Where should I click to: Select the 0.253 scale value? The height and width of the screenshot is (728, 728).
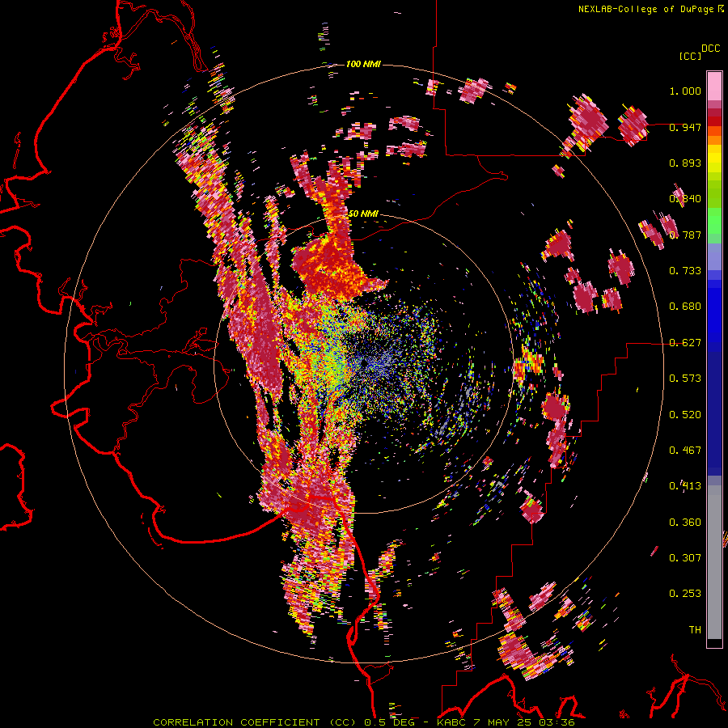685,594
